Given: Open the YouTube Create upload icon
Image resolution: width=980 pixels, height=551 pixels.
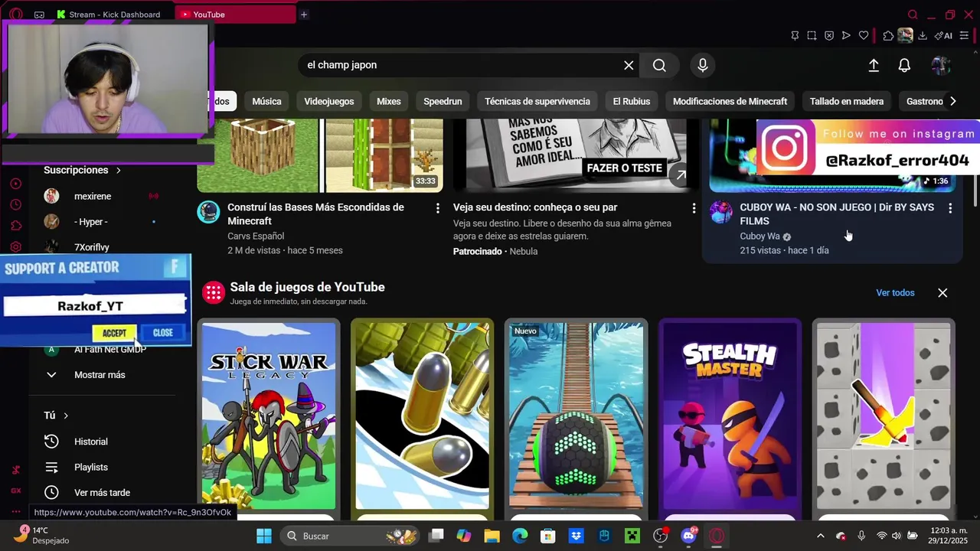Looking at the screenshot, I should [x=874, y=66].
